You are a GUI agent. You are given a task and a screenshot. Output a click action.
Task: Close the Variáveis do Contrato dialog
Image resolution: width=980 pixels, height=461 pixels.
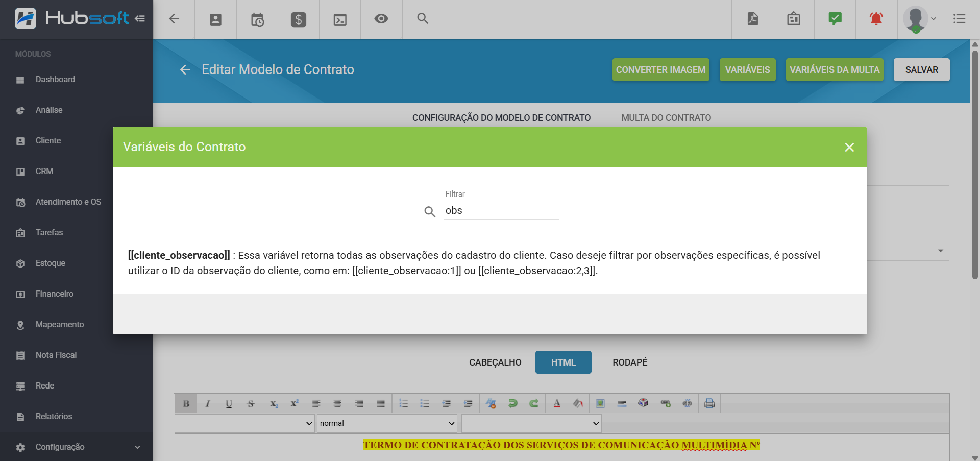(x=849, y=148)
